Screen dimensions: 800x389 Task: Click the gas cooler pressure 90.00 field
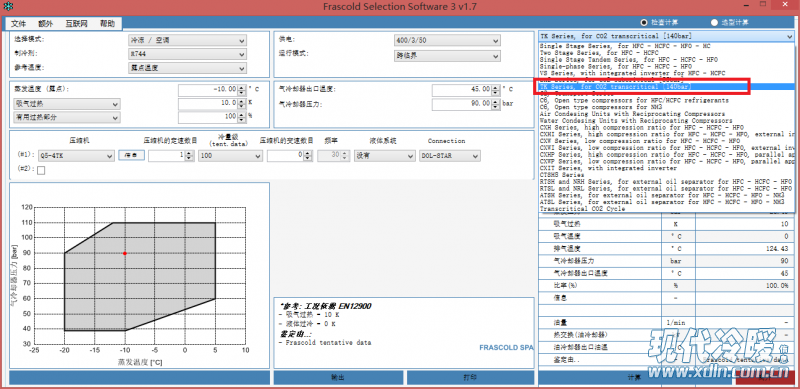tap(461, 104)
